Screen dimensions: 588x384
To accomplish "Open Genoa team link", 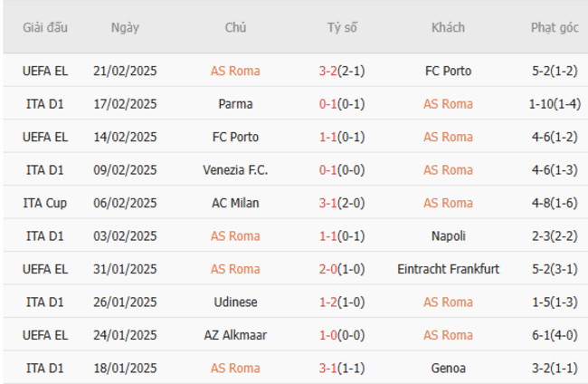I will pos(448,368).
